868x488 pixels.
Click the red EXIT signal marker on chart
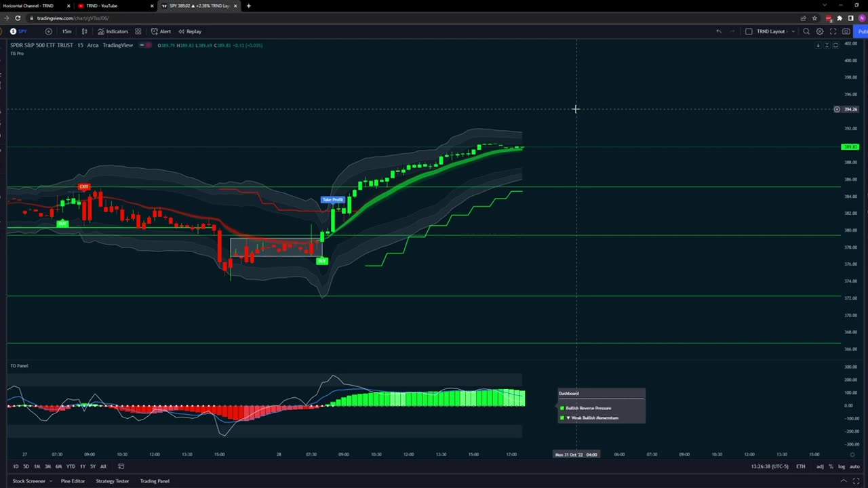click(84, 186)
